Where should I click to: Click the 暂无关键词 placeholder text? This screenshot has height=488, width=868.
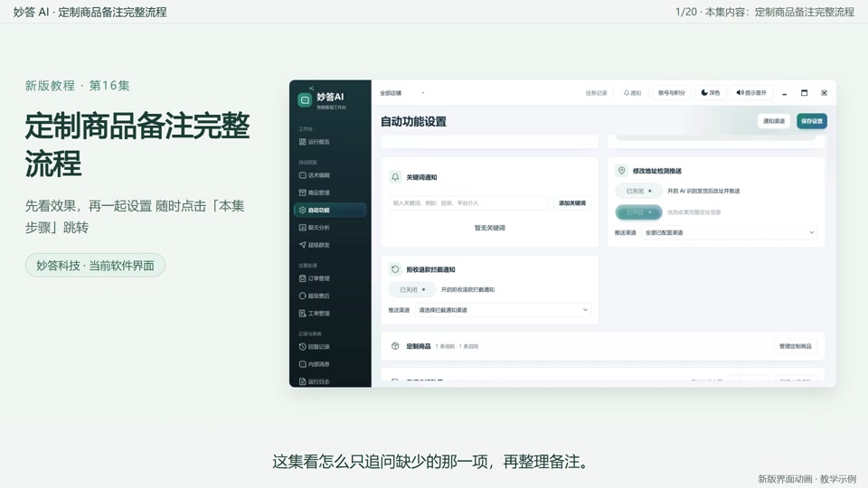[490, 228]
